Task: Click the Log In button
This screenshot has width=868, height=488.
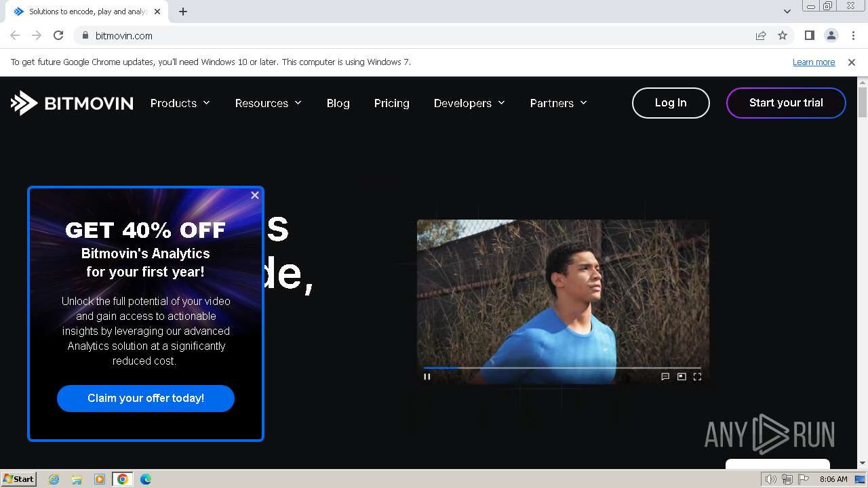Action: 671,103
